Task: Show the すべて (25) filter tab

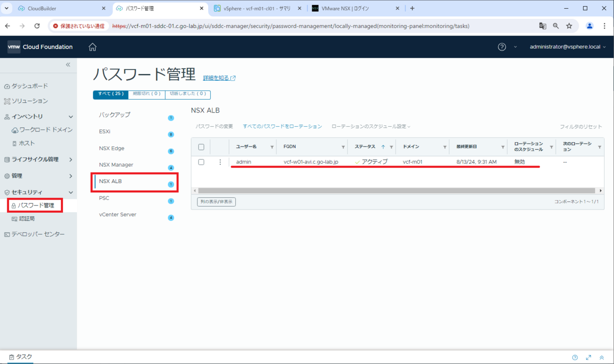Action: 111,94
